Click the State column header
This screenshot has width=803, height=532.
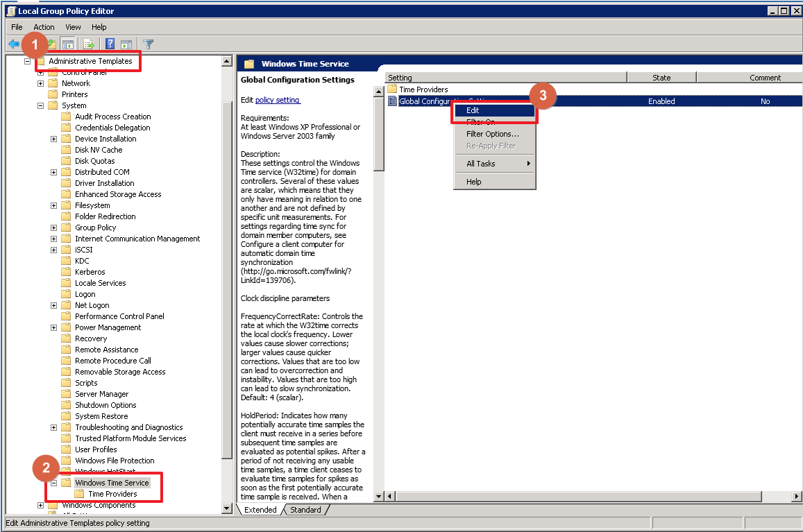click(x=661, y=77)
